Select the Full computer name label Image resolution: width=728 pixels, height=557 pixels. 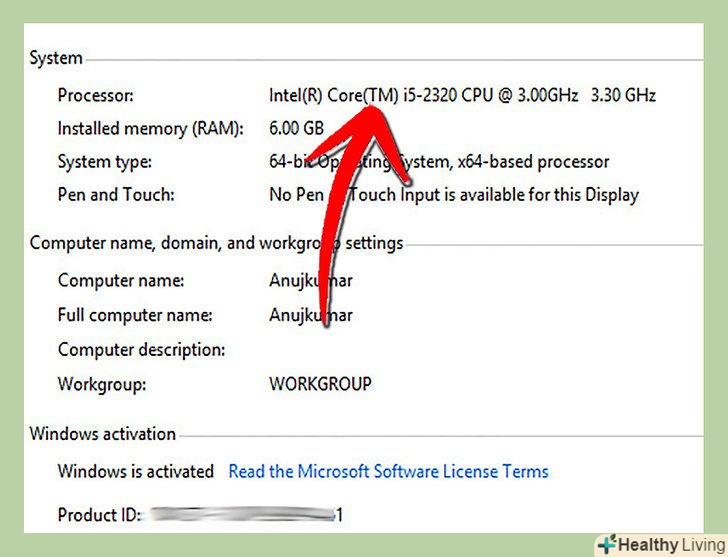(x=135, y=315)
